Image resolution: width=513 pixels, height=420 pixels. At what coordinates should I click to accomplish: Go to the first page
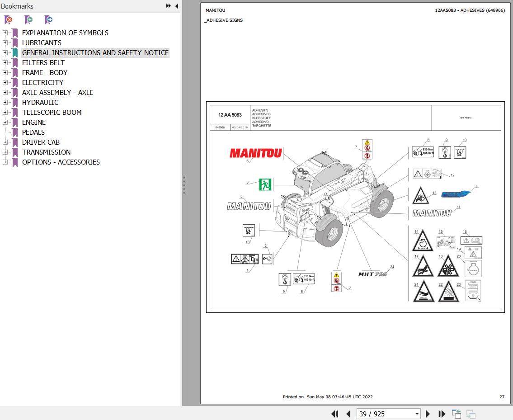pos(335,414)
